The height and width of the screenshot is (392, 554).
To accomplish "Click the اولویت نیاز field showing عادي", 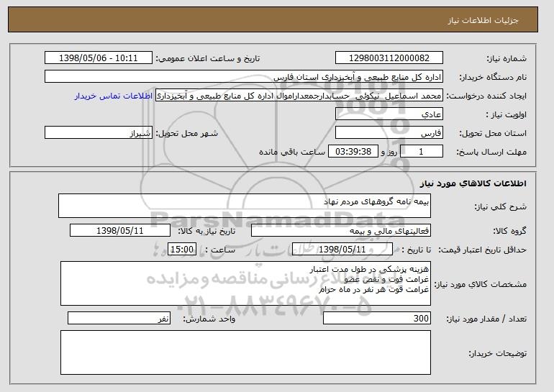I will (x=389, y=114).
